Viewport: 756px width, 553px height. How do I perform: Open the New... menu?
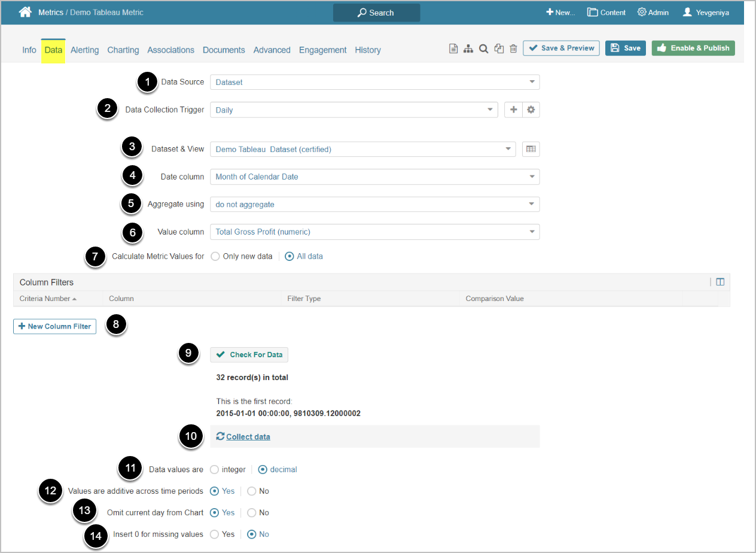coord(560,12)
